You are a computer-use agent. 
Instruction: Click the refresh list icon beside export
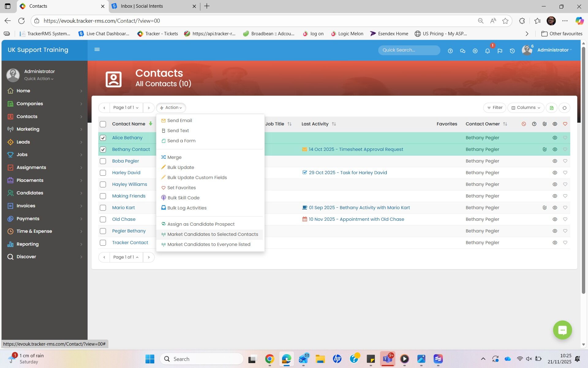[564, 108]
